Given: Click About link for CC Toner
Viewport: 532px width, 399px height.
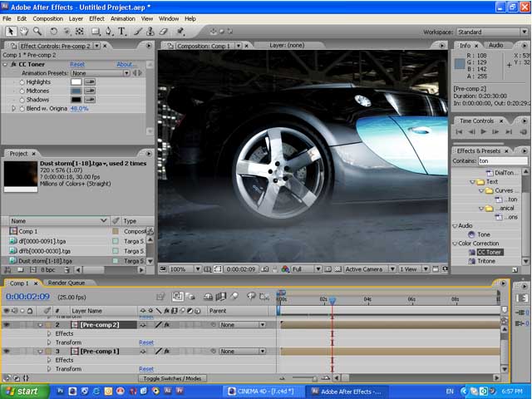Looking at the screenshot, I should [126, 64].
